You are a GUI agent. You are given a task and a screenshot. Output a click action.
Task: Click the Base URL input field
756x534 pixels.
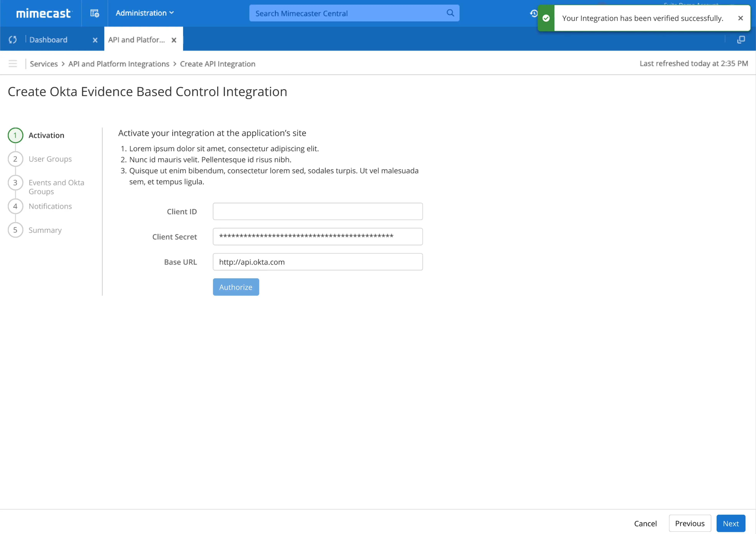tap(318, 262)
